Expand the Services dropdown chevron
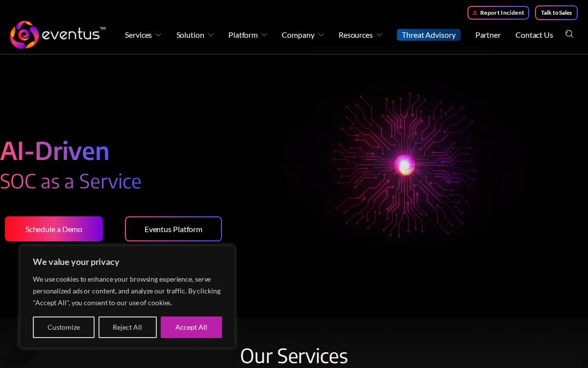The width and height of the screenshot is (588, 368). 158,35
